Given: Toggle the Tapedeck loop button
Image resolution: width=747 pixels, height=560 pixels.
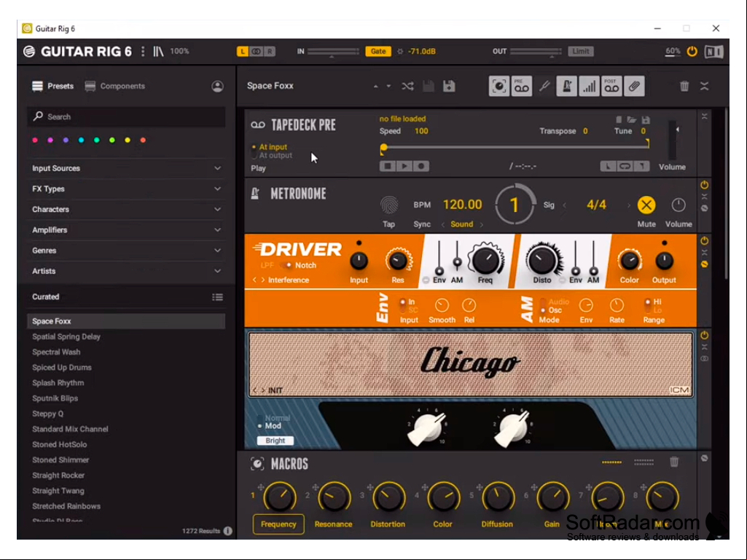Looking at the screenshot, I should pyautogui.click(x=625, y=166).
